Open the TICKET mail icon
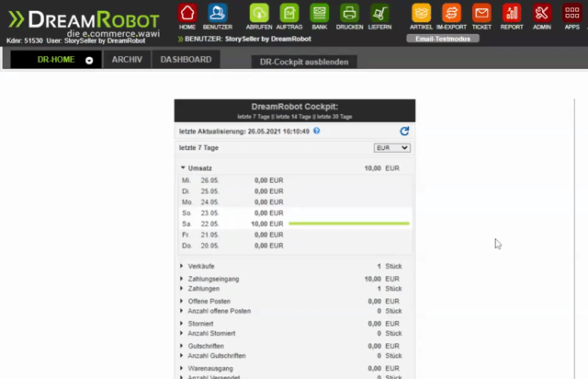The width and height of the screenshot is (588, 379). click(481, 17)
